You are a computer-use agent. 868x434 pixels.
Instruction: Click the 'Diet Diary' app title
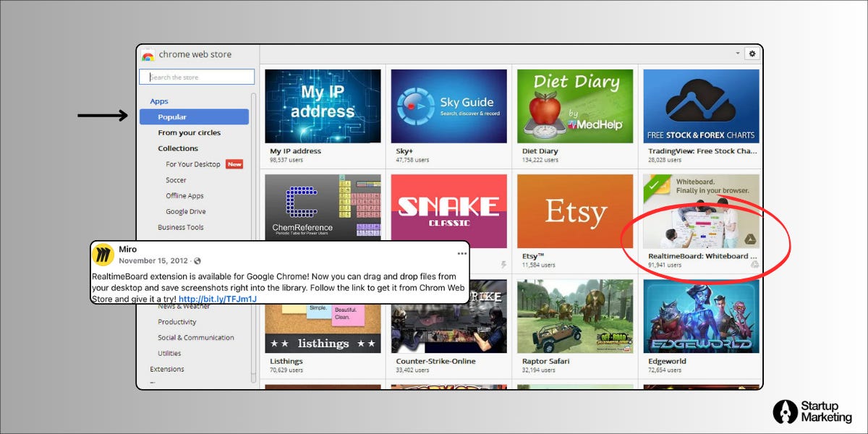click(540, 151)
